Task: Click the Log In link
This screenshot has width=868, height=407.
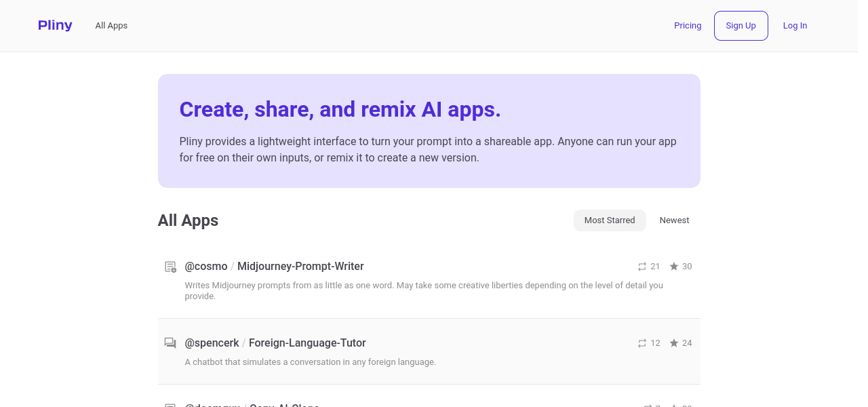Action: 795,26
